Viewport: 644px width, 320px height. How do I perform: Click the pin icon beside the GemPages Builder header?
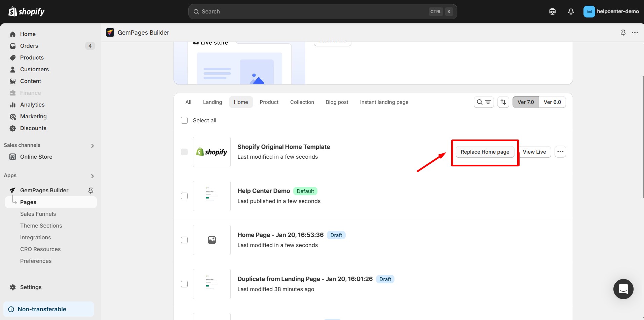pyautogui.click(x=623, y=32)
